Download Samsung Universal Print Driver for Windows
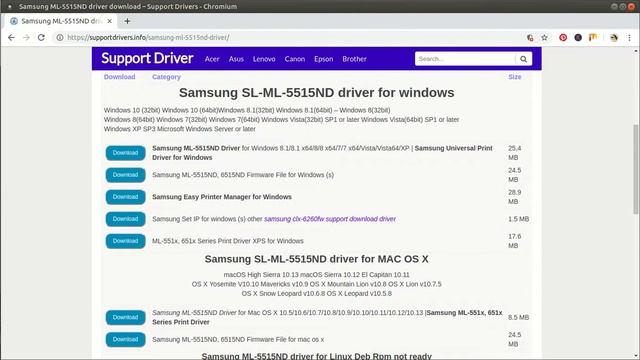 tap(125, 153)
